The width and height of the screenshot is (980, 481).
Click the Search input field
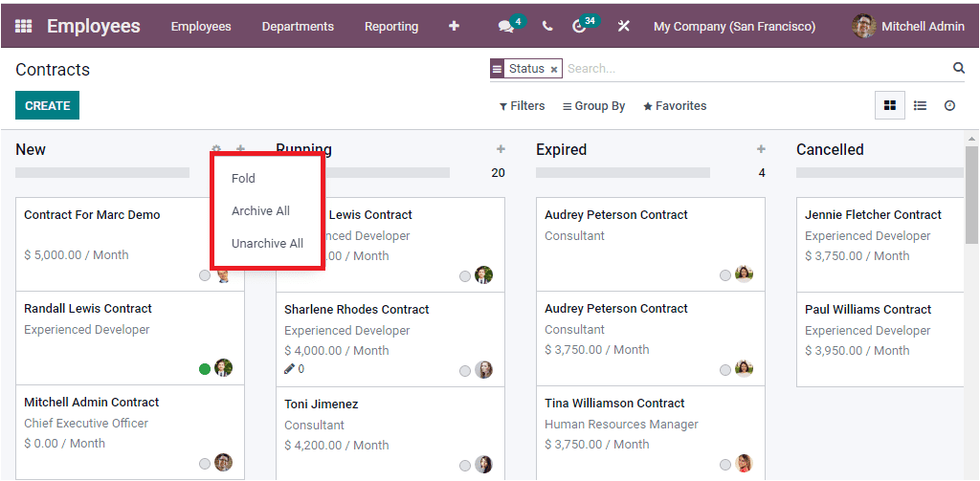pos(756,69)
